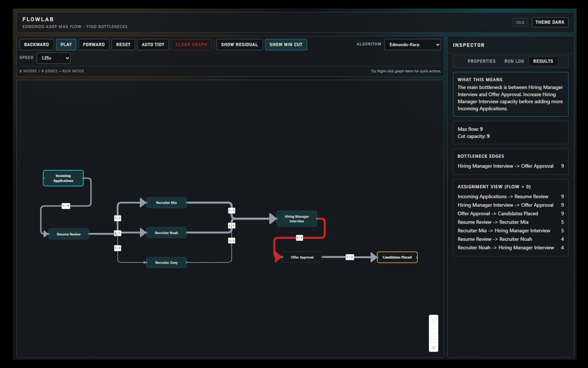Clear the graph with Clear Graph
Screen dimensions: 588x368
[191, 45]
